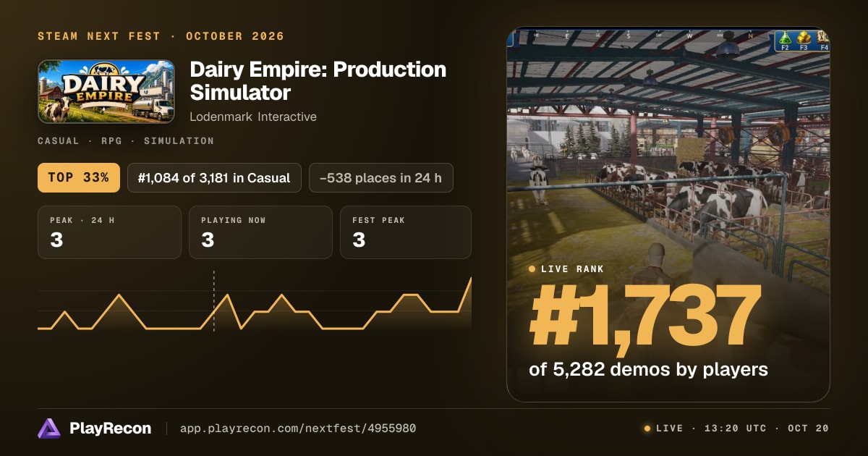The image size is (868, 456).
Task: Select the PLAYING NOW stat card
Action: [260, 232]
